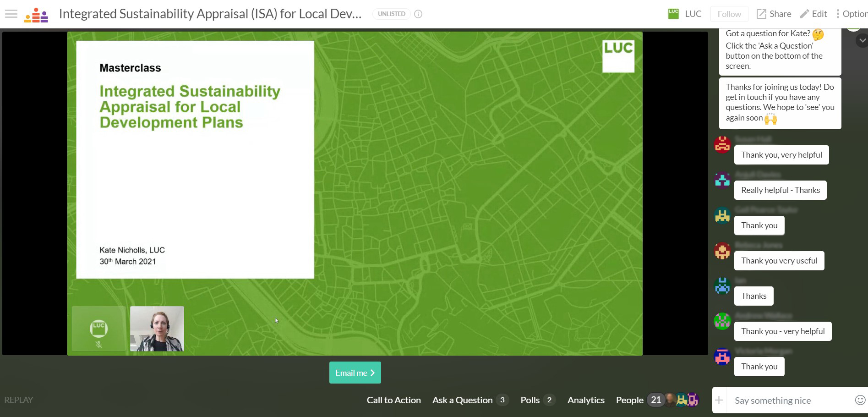Click avatar beside the 'Thanks' message
This screenshot has height=417, width=868.
(722, 286)
